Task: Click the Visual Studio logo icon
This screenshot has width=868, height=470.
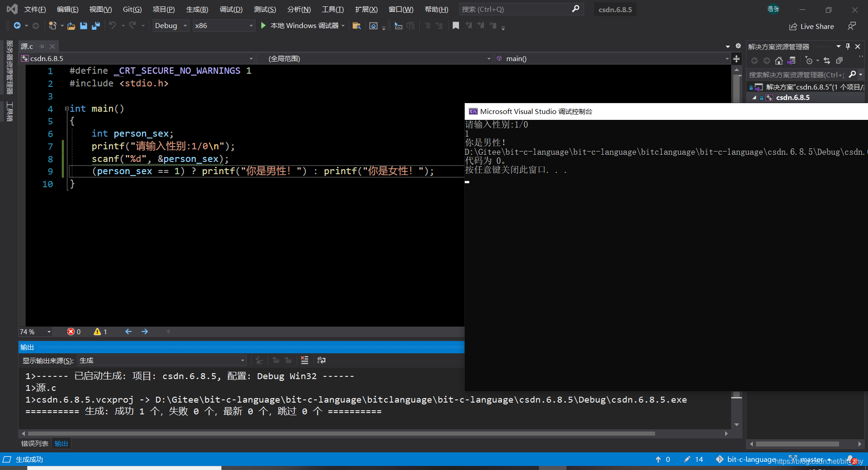Action: click(12, 9)
